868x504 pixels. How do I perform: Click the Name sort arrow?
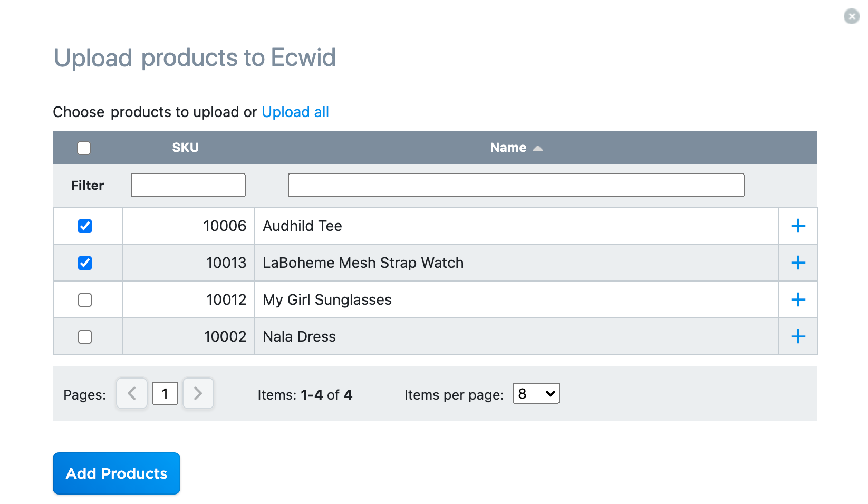pos(538,148)
